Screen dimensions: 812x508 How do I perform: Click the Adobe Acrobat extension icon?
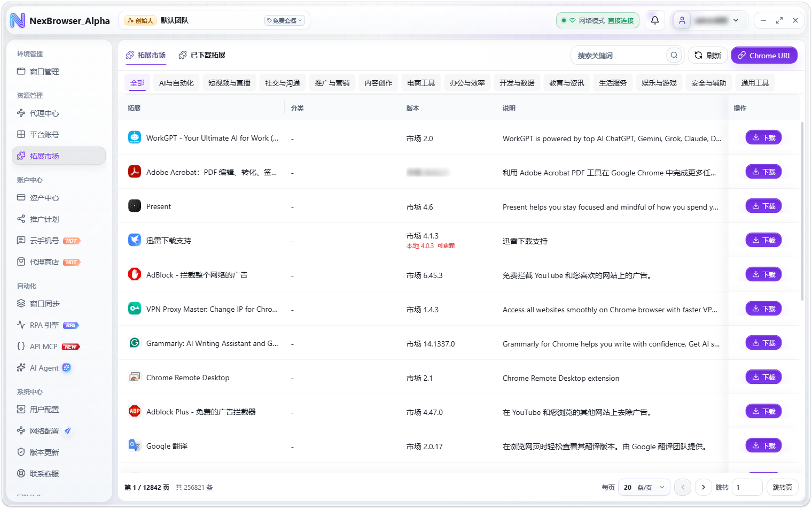(135, 172)
